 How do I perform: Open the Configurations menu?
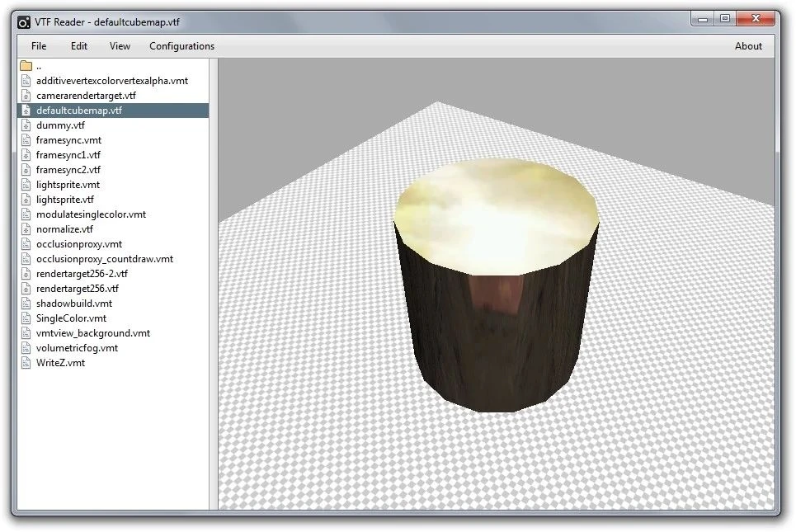[181, 46]
